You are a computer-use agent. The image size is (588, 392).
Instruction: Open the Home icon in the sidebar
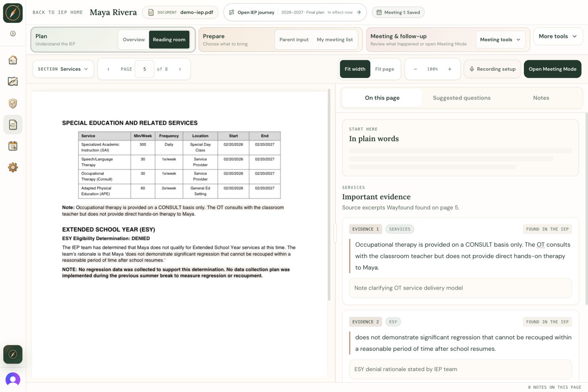[x=13, y=60]
